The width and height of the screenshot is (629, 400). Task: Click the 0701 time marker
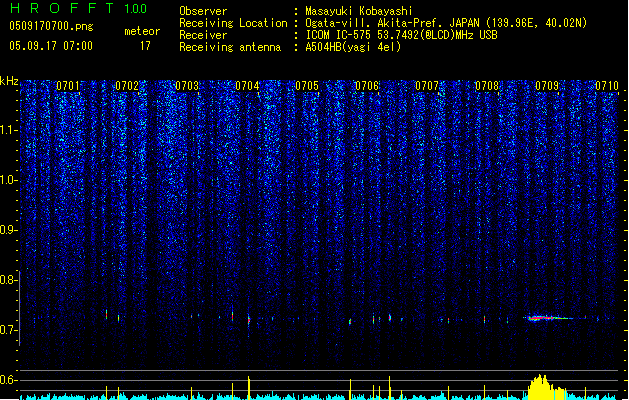67,86
